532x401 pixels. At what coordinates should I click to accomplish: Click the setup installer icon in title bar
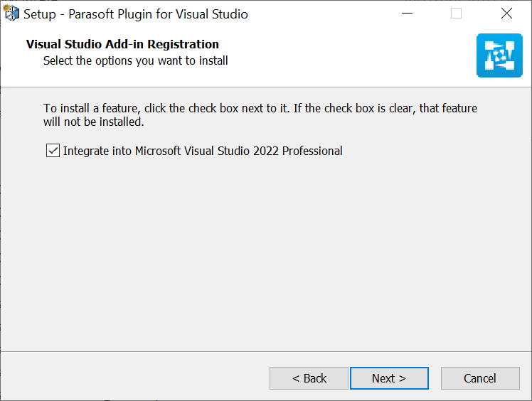pos(11,13)
